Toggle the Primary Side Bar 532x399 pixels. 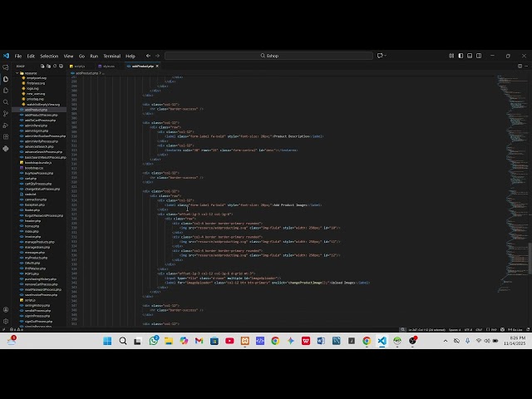click(461, 56)
